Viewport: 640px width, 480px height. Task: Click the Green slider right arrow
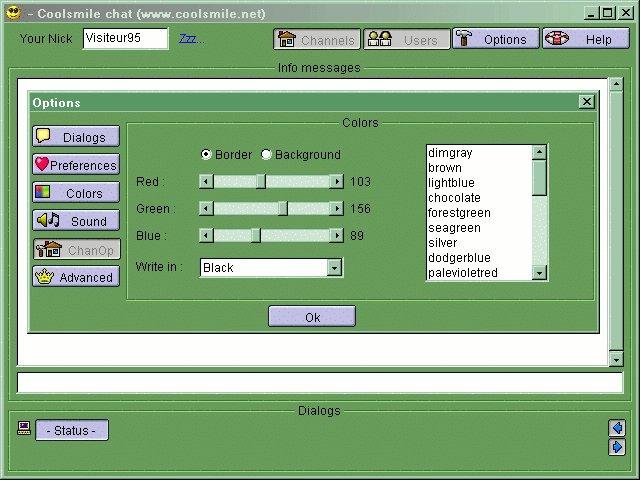pyautogui.click(x=336, y=209)
